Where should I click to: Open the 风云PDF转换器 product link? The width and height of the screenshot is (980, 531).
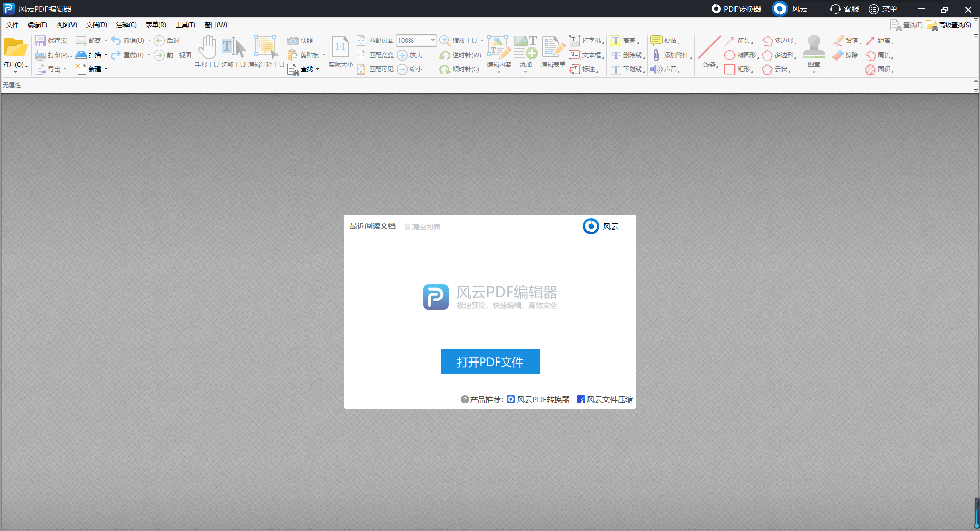[538, 399]
